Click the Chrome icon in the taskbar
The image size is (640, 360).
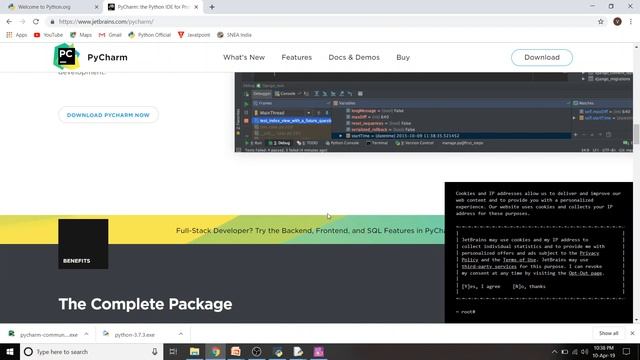(x=215, y=351)
